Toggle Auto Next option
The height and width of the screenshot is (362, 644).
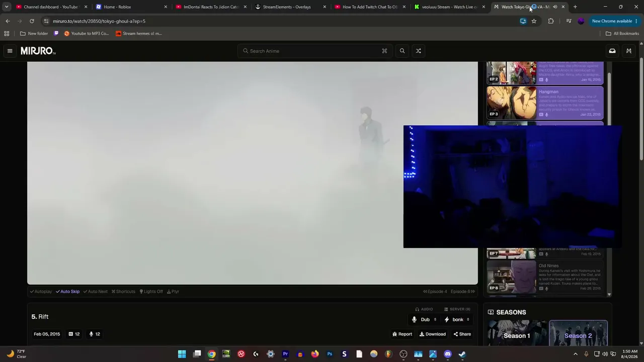pos(96,292)
